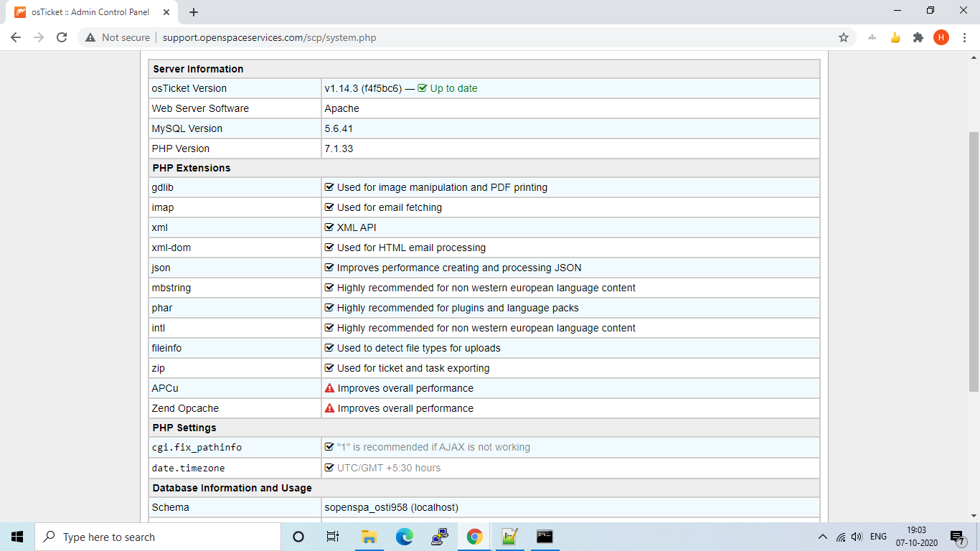Click the check icon in the phar row
This screenshot has height=551, width=980.
pyautogui.click(x=329, y=308)
